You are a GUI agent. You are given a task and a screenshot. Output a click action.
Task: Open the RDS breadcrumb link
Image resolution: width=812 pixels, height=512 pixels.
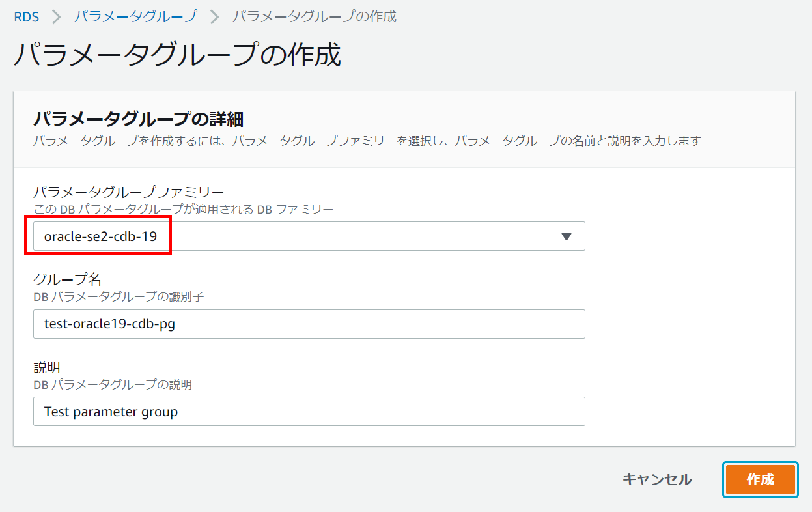coord(27,17)
